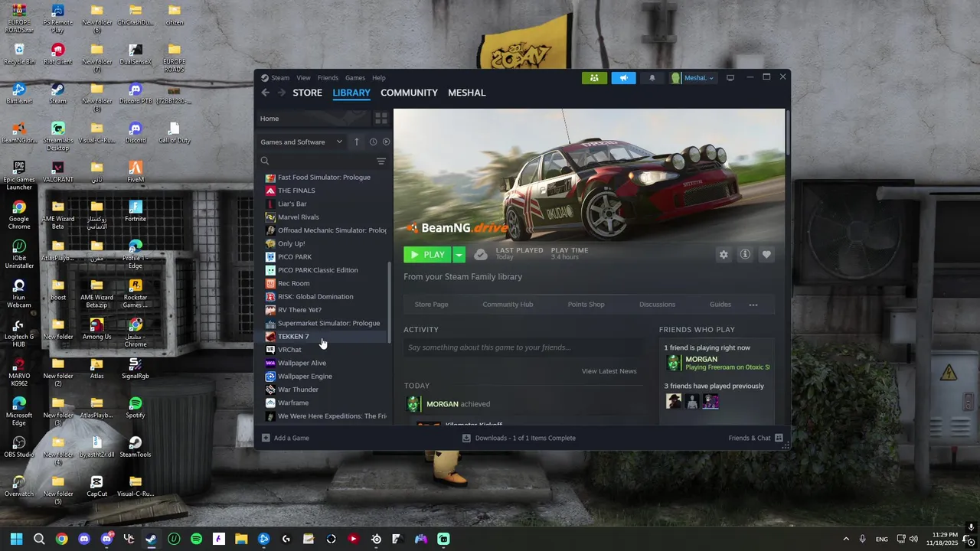
Task: Toggle recent activity clock filter
Action: click(x=373, y=142)
